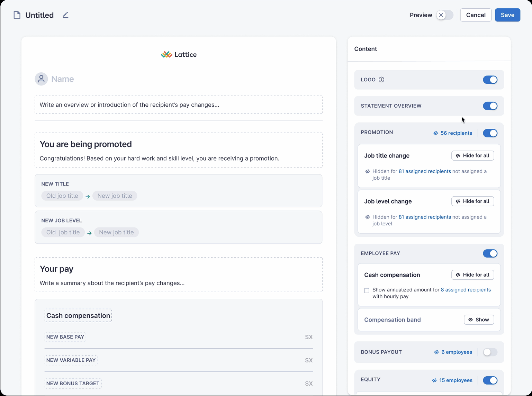Viewport: 532px width, 396px height.
Task: Disable the LOGO toggle
Action: click(x=490, y=80)
